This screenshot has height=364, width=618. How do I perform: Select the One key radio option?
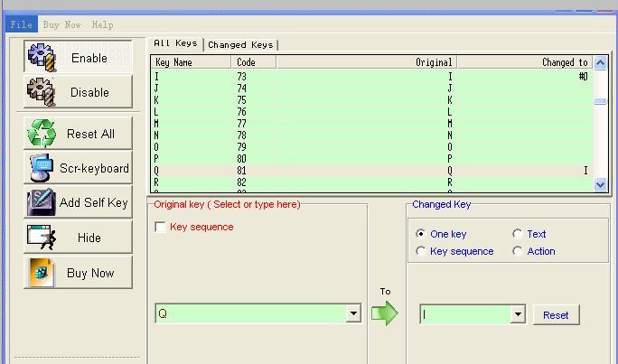421,234
